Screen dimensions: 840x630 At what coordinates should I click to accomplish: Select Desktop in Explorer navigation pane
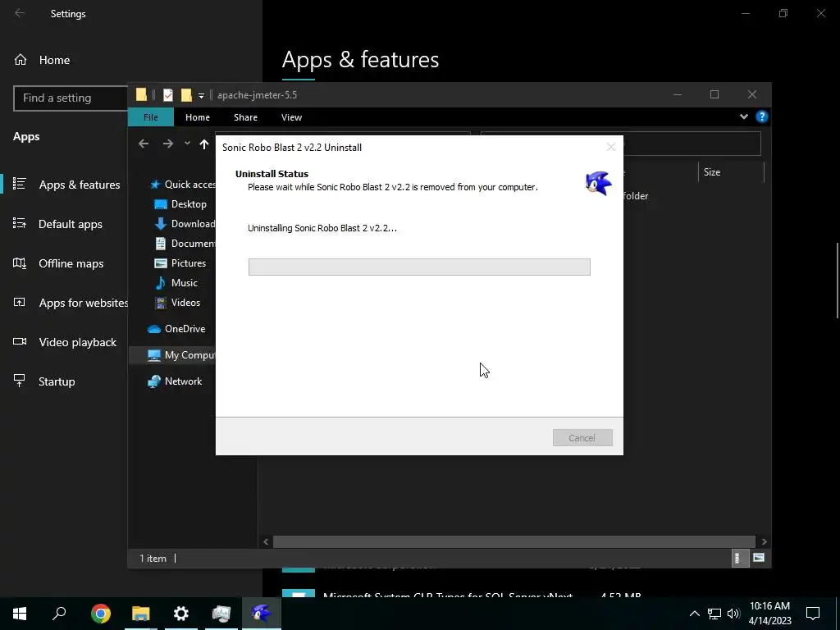pos(180,204)
